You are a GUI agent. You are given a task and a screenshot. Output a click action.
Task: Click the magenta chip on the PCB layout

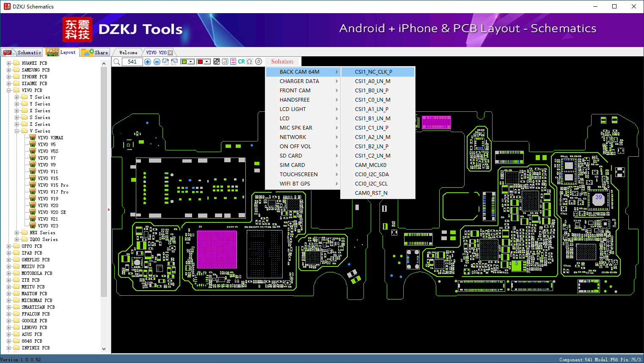click(x=217, y=249)
